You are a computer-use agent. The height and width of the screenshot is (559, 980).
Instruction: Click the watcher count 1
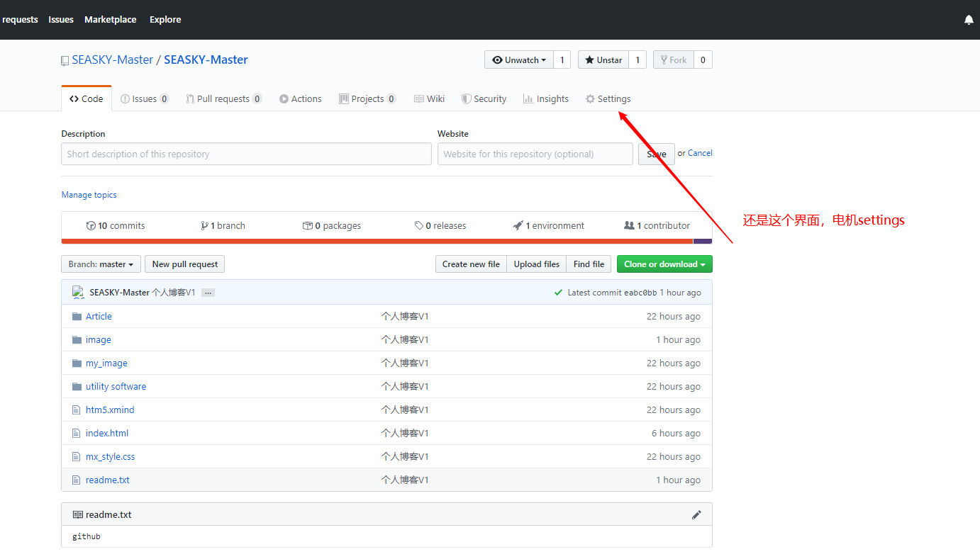[562, 60]
